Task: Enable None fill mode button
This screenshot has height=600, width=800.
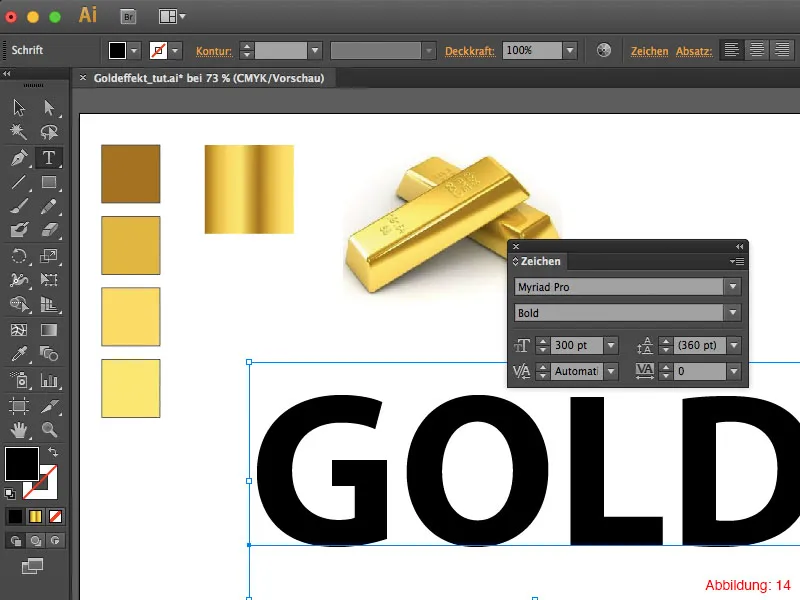Action: coord(55,517)
